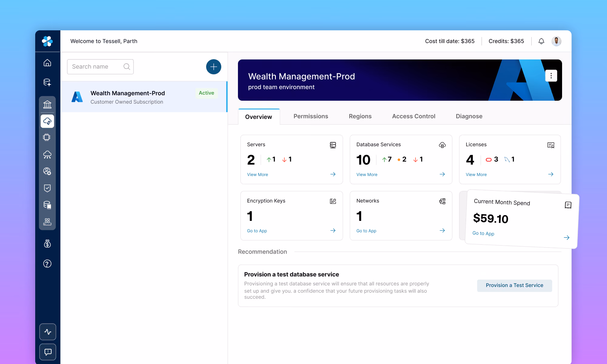Open the help question mark icon
This screenshot has height=364, width=607.
coord(47,264)
